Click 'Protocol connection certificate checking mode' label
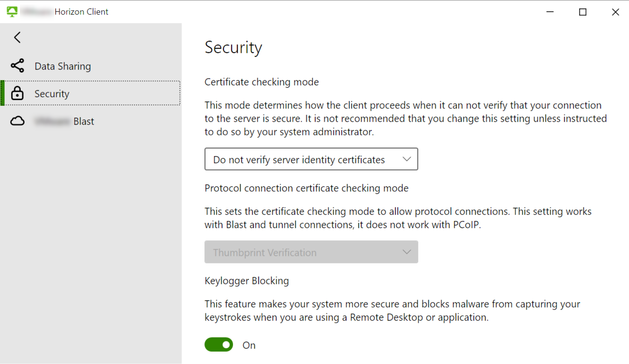This screenshot has width=629, height=364. [307, 188]
